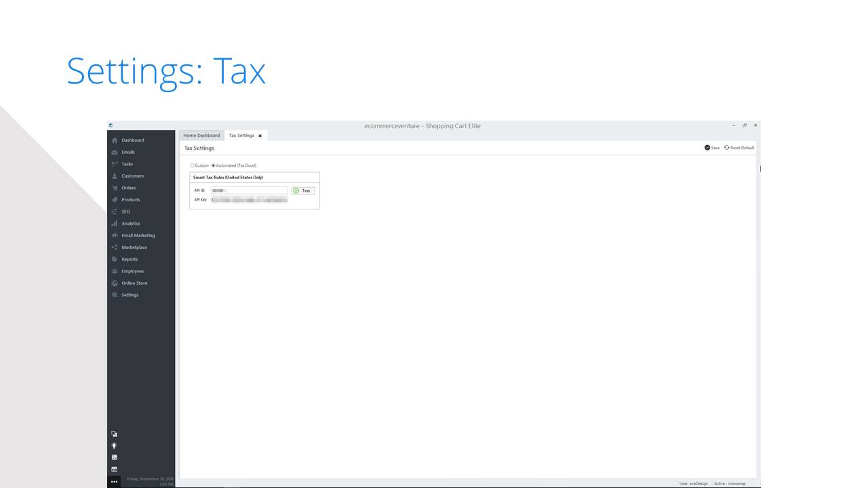Open the Online Store globe icon

click(x=115, y=283)
